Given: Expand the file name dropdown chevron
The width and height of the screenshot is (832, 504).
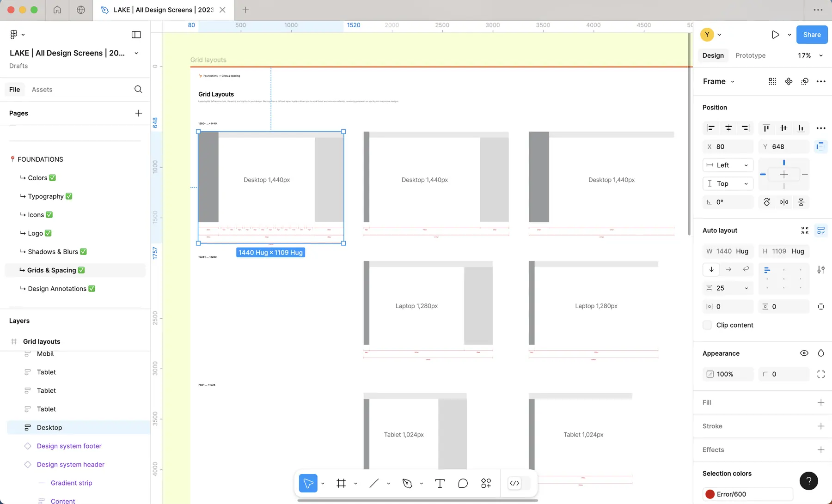Looking at the screenshot, I should point(136,53).
